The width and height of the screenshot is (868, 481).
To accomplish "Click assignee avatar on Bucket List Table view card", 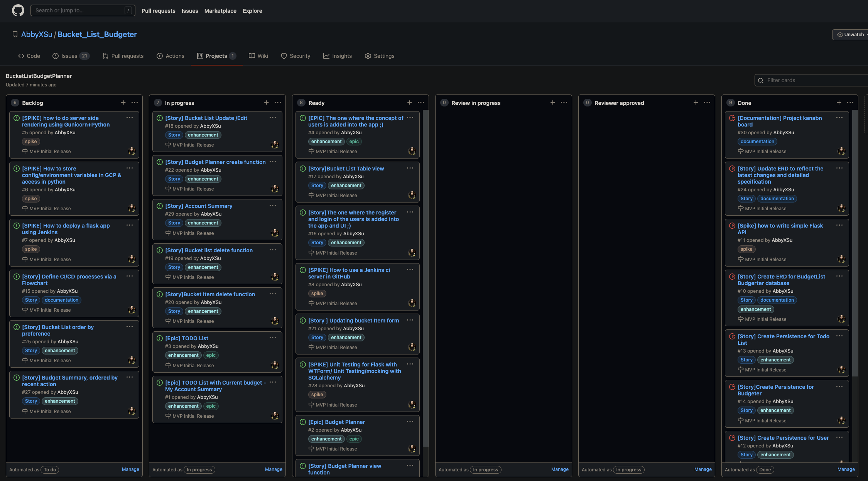I will pyautogui.click(x=412, y=195).
